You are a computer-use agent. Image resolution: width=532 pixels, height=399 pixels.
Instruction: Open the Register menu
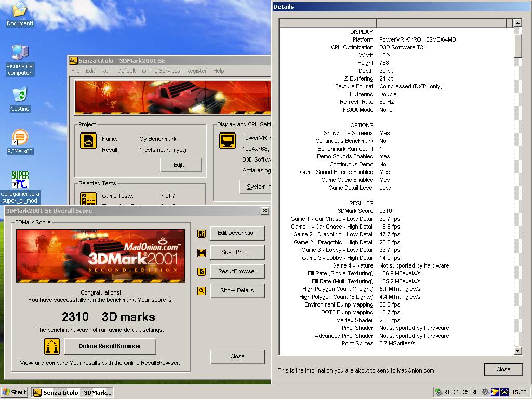coord(196,71)
